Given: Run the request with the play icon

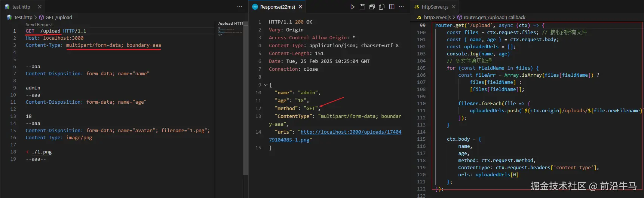Looking at the screenshot, I should click(x=352, y=7).
